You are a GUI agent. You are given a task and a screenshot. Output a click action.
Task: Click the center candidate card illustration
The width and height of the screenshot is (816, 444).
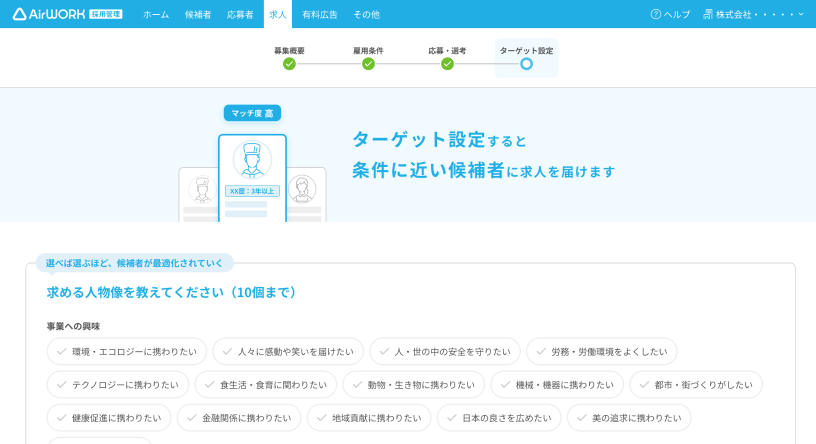[252, 178]
